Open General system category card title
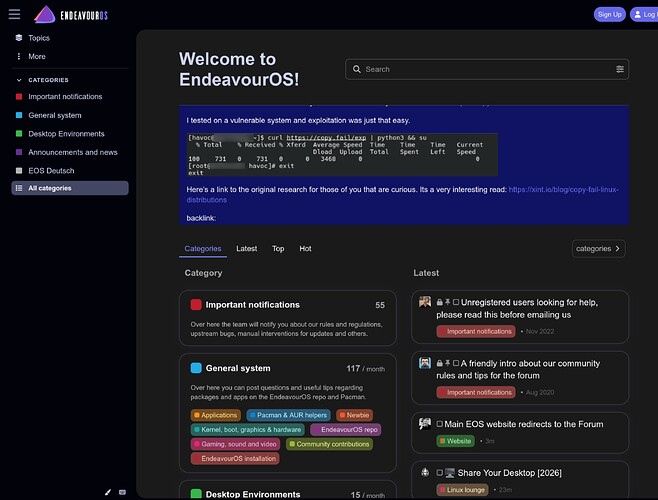Screen dimensions: 658x500 (238, 368)
